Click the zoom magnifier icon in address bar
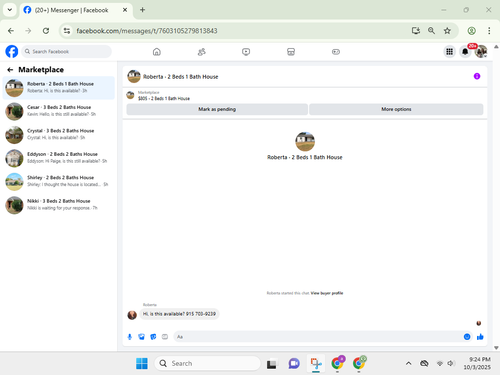 [x=431, y=31]
